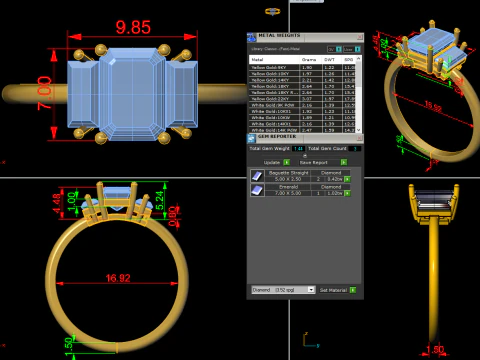Click the 16.92 inner diameter dimension label
The image size is (480, 360).
coord(118,278)
